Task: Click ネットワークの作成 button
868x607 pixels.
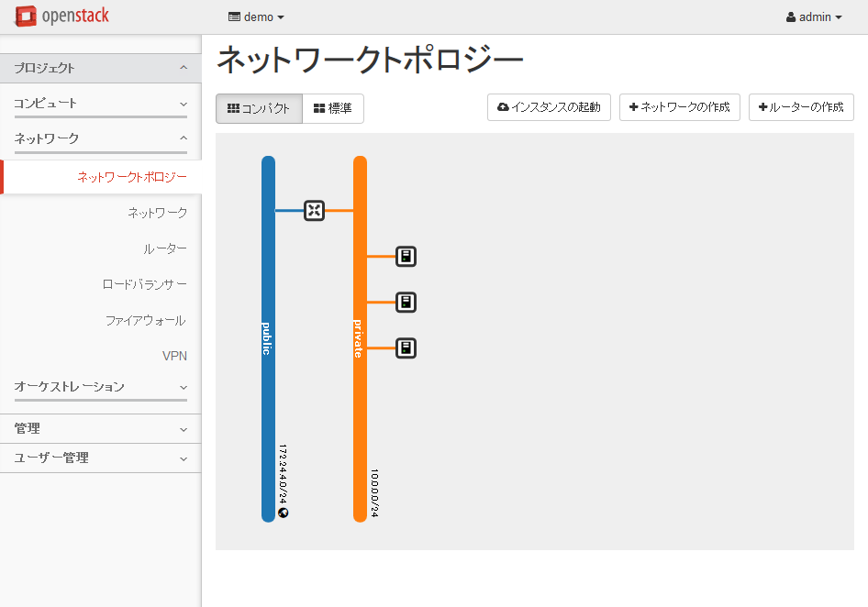Action: [680, 107]
